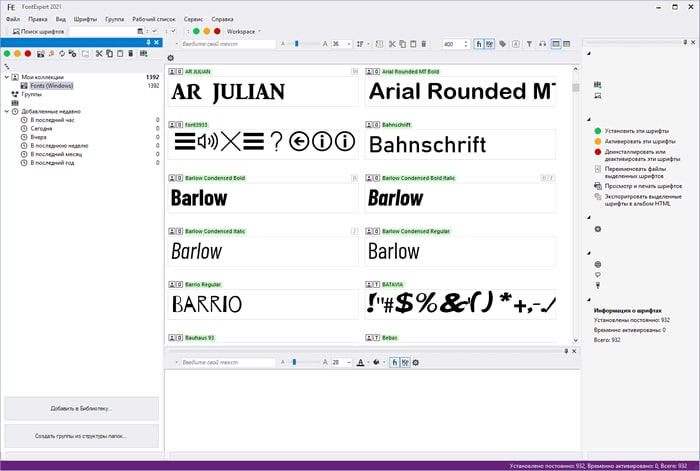
Task: Open the size 28 dropdown in bottom preview toolbar
Action: (x=349, y=363)
